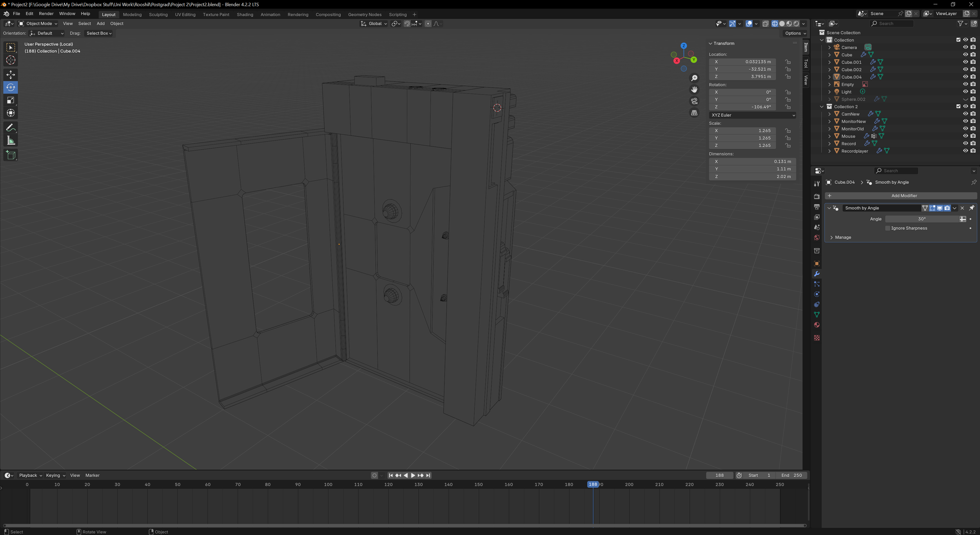The width and height of the screenshot is (980, 535).
Task: Enable the Ignore Sharpness checkbox
Action: pos(887,228)
